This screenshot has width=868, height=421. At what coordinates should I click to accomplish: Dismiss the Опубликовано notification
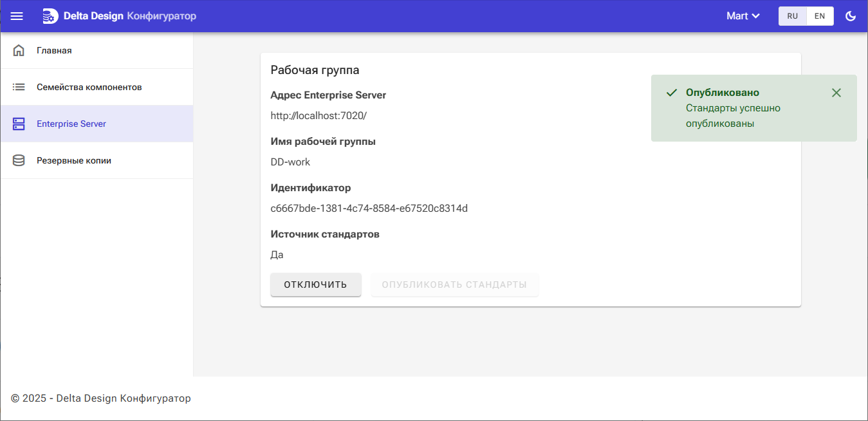coord(836,93)
